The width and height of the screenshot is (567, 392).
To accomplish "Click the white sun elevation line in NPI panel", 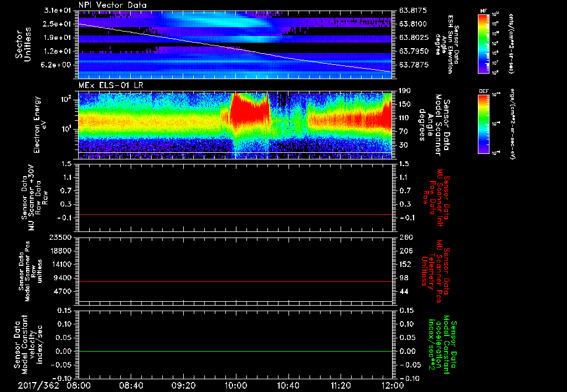I will [235, 48].
